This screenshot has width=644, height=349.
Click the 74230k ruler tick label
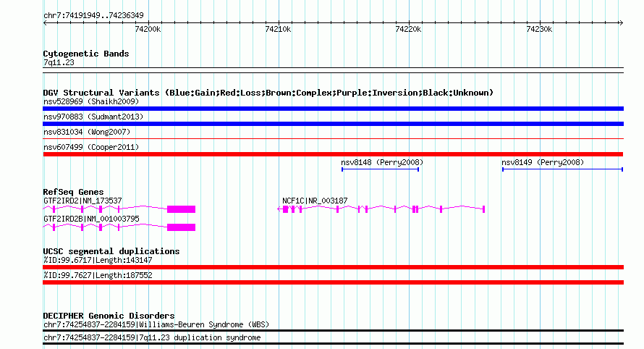click(539, 30)
